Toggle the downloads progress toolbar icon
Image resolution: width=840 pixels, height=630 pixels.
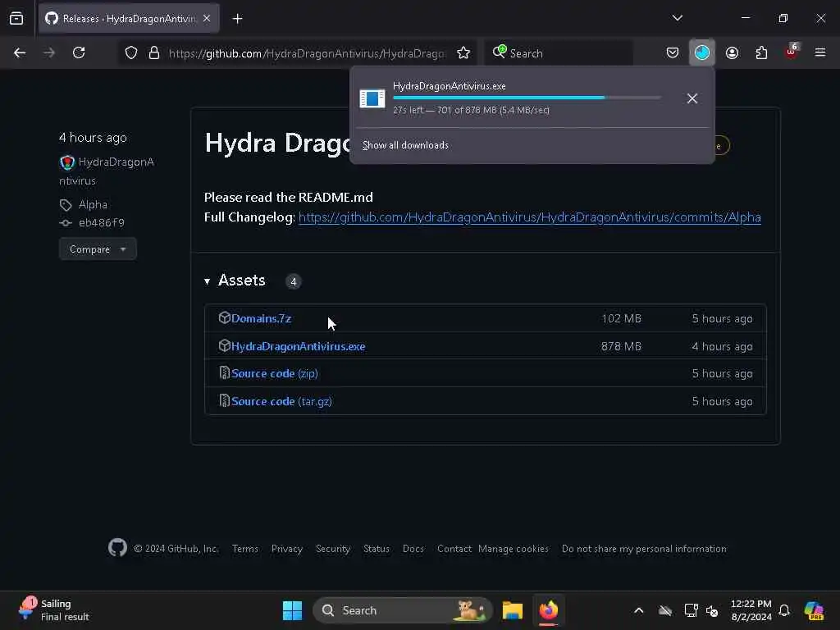tap(702, 52)
